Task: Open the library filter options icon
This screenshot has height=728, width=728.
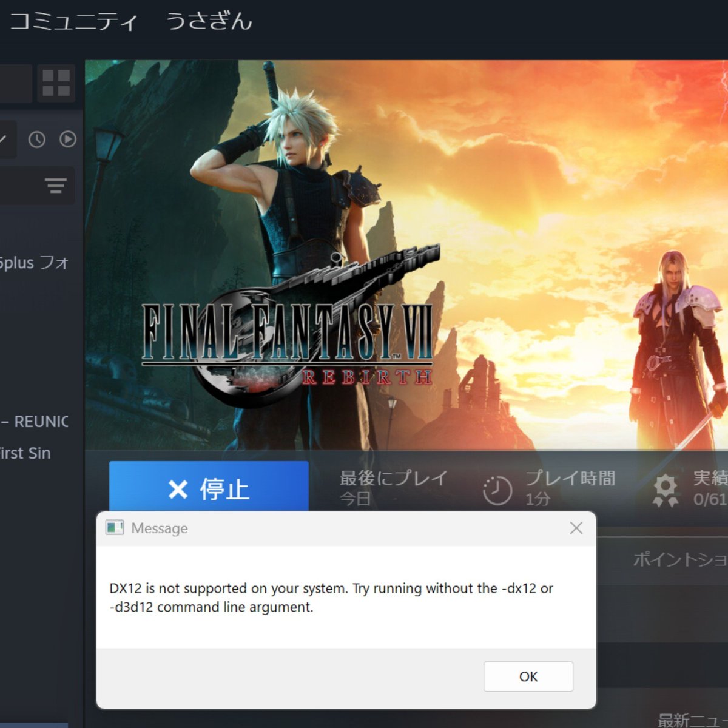Action: pyautogui.click(x=56, y=186)
